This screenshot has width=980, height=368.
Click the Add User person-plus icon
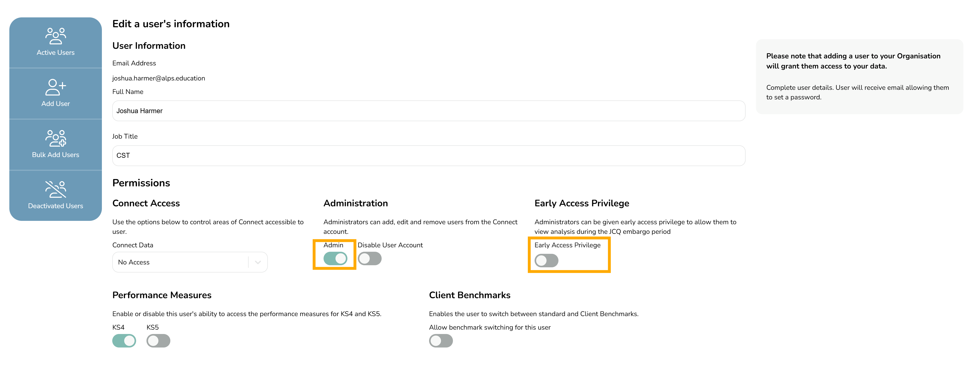tap(55, 87)
